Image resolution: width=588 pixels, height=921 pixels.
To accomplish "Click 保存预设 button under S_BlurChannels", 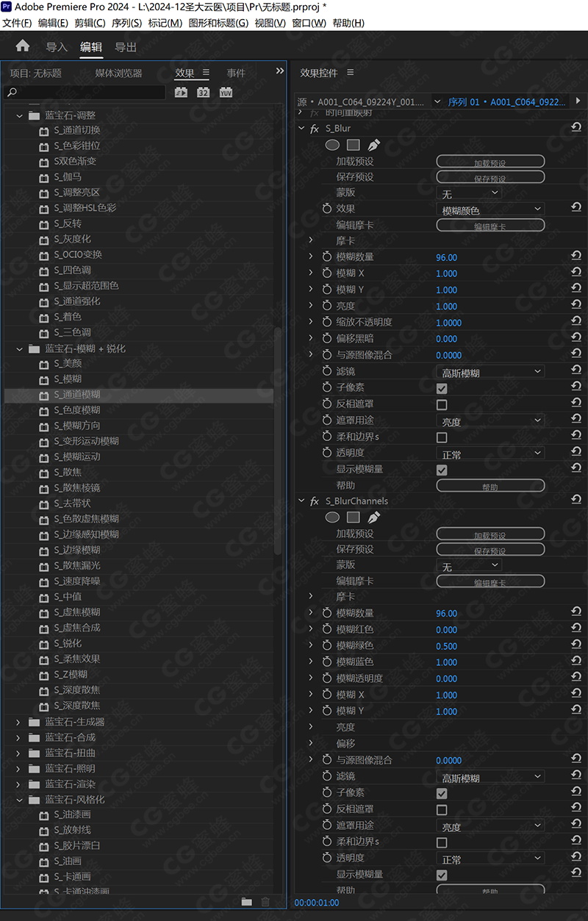I will 490,550.
